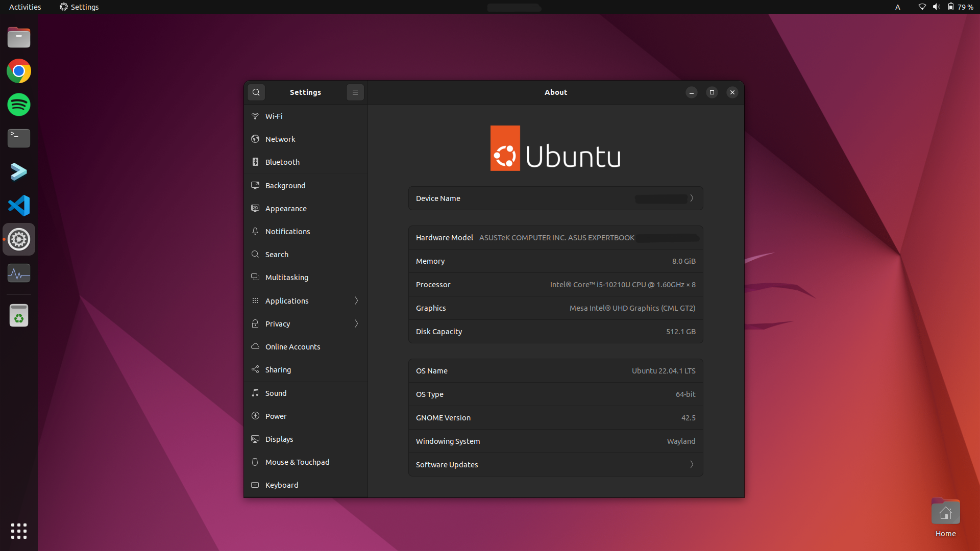The width and height of the screenshot is (980, 551).
Task: Open Mouse & Touchpad settings
Action: click(297, 462)
